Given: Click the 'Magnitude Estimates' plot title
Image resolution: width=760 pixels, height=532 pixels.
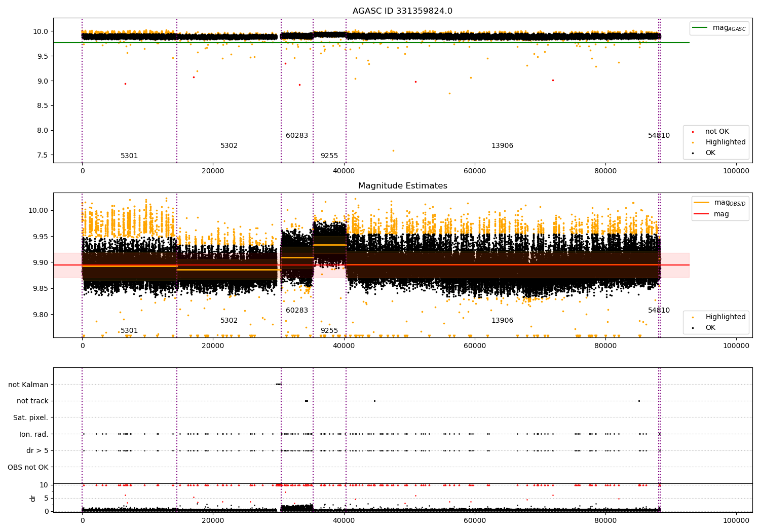Looking at the screenshot, I should [403, 186].
